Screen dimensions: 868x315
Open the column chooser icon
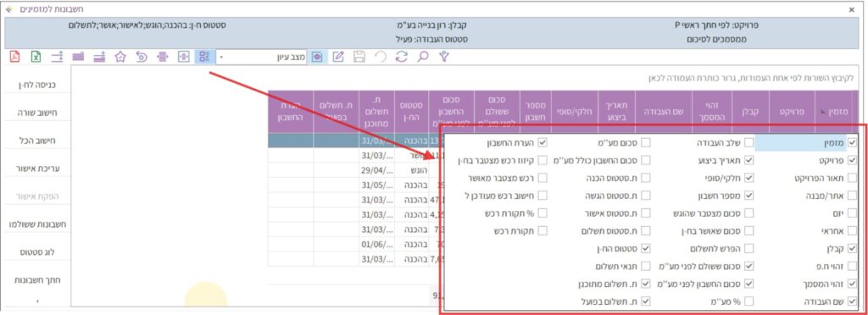[204, 57]
